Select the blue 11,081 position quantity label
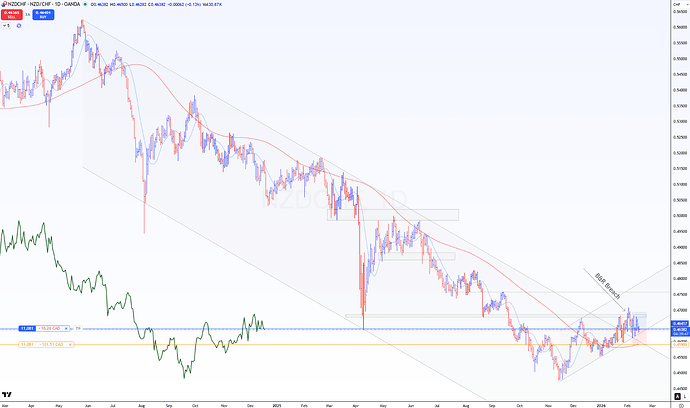The width and height of the screenshot is (690, 408). pyautogui.click(x=27, y=328)
